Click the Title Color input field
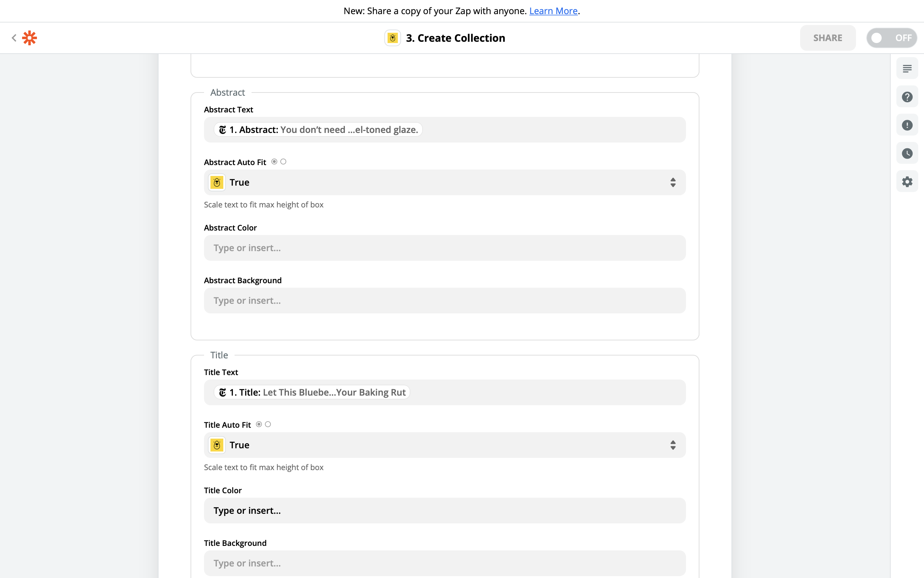 pyautogui.click(x=445, y=510)
